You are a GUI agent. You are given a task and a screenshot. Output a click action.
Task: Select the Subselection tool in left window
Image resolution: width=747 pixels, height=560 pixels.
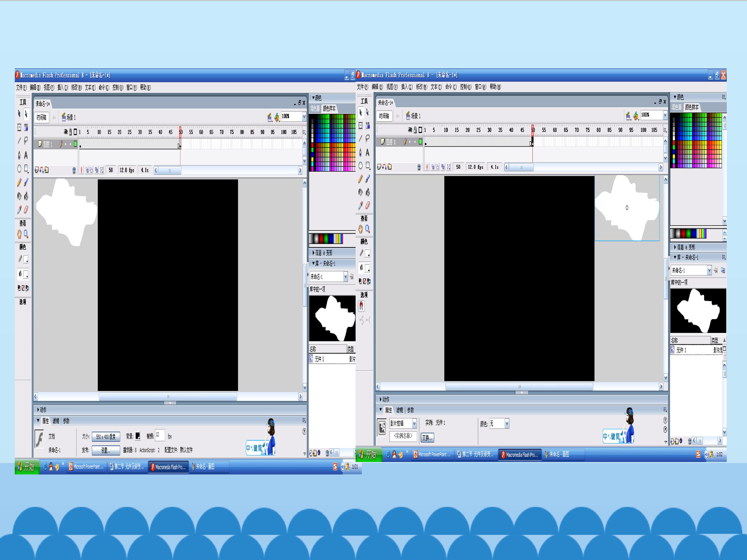[26, 114]
